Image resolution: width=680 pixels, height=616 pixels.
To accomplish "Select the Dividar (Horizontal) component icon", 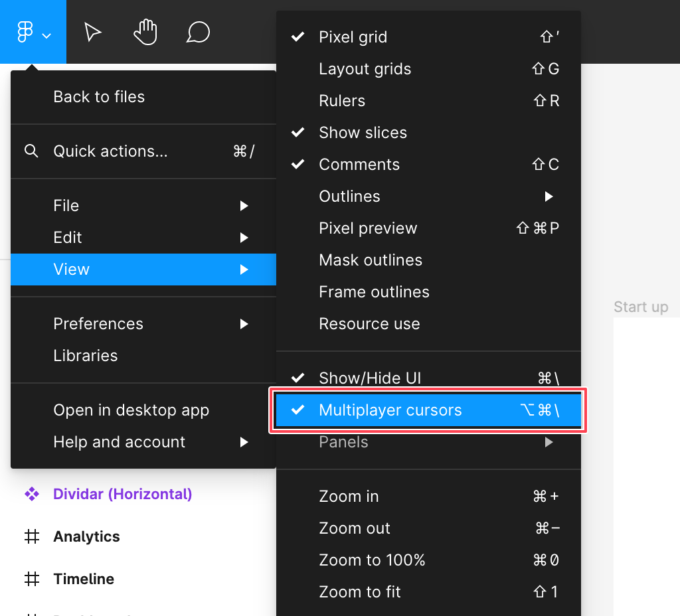I will 32,494.
